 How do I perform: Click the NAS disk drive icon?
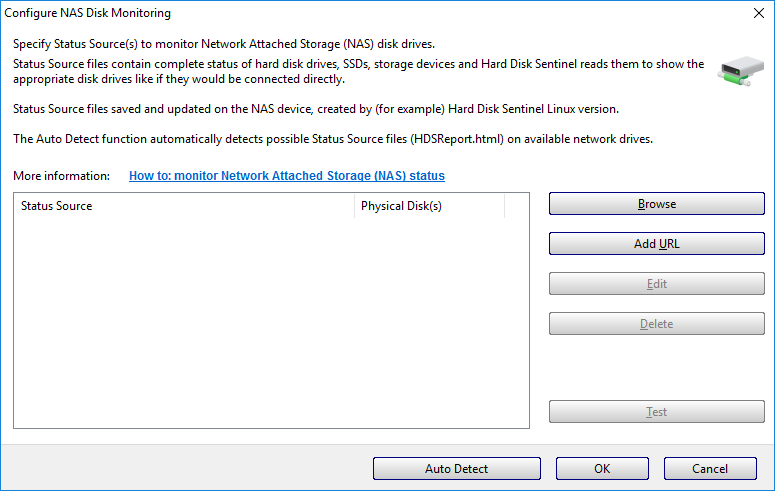[740, 74]
